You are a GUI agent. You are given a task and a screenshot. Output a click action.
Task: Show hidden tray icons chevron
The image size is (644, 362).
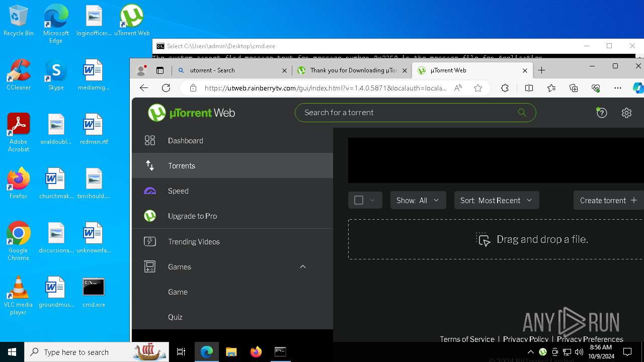tap(530, 352)
